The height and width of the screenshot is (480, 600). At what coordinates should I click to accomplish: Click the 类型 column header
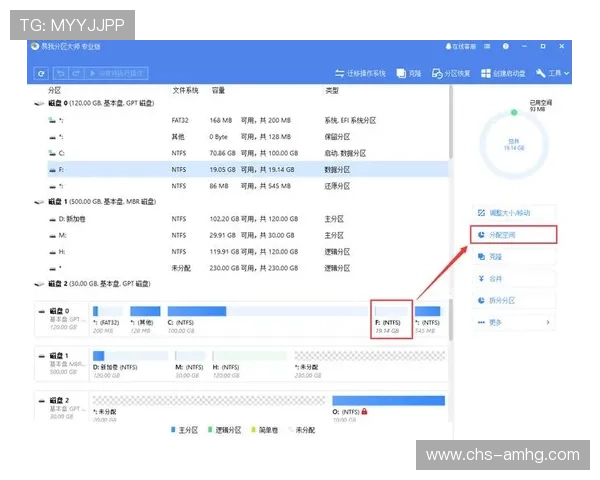click(x=332, y=90)
